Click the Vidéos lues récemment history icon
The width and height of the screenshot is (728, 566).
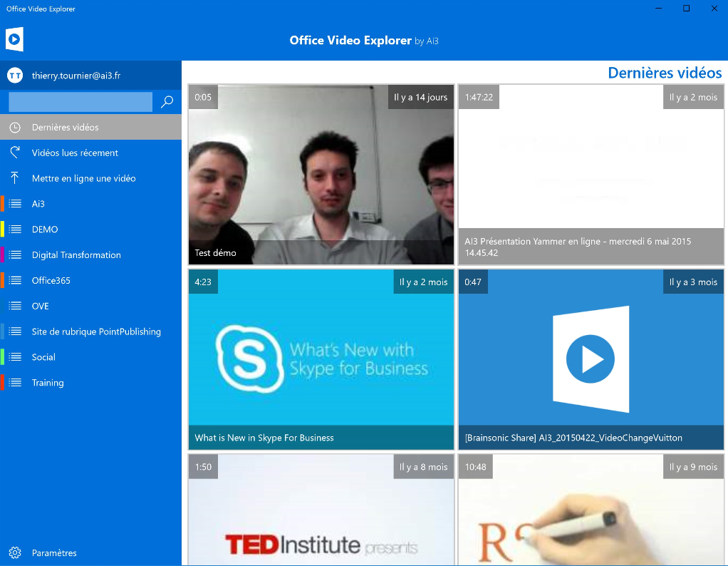tap(15, 153)
